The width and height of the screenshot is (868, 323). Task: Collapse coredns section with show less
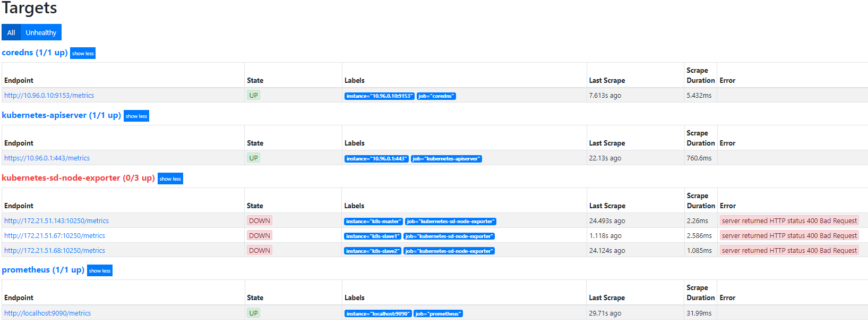(83, 53)
